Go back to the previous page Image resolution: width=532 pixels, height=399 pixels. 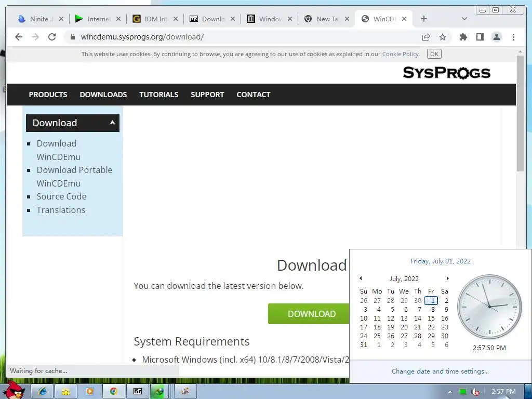(x=19, y=37)
